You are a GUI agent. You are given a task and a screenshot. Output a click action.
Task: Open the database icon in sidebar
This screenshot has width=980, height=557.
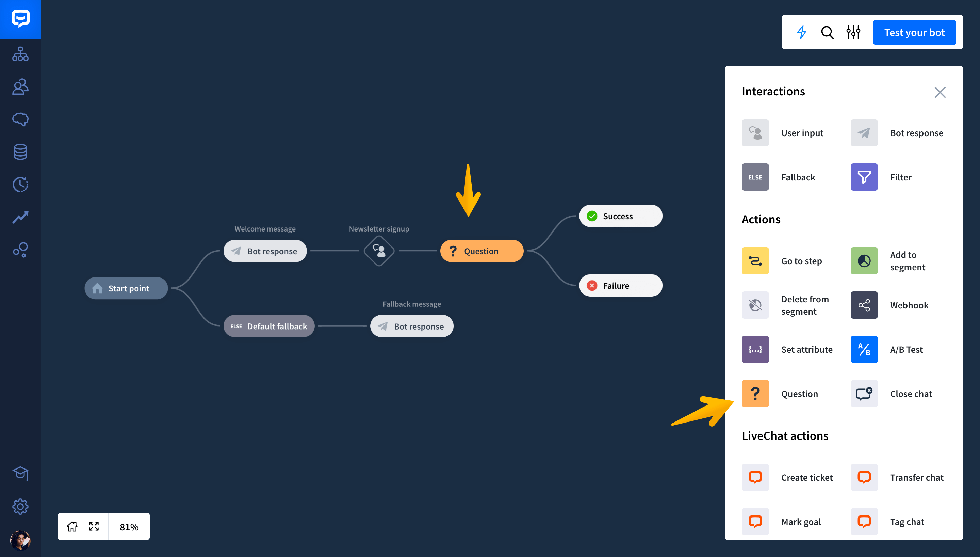(20, 152)
